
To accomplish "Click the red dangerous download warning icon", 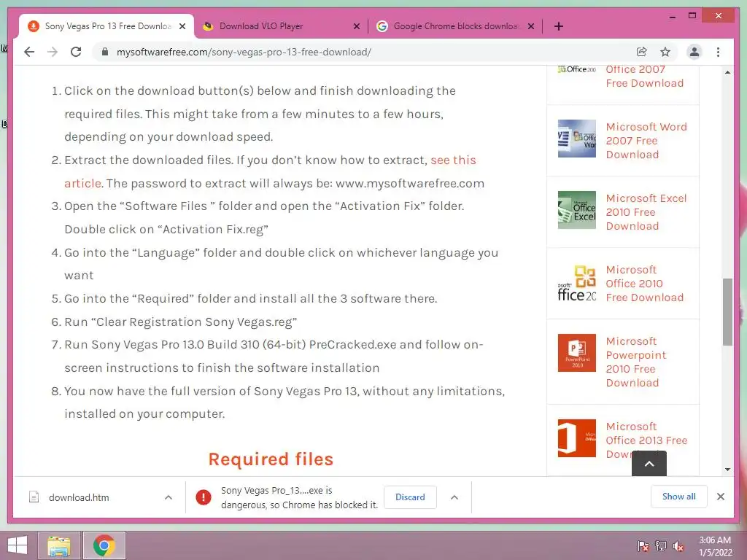I will (x=204, y=497).
